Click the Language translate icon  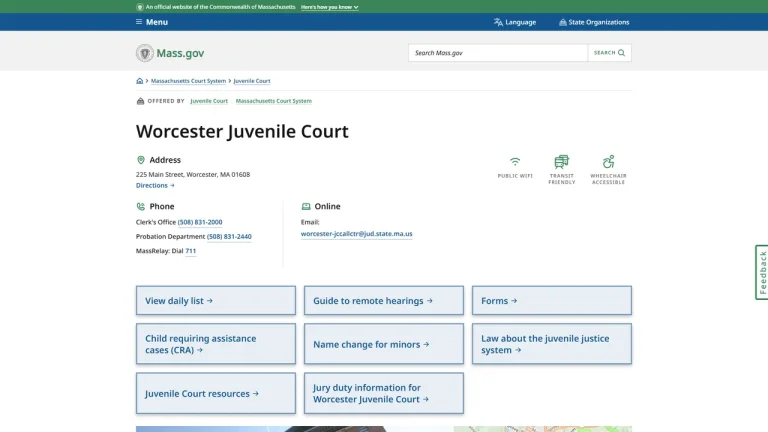click(x=498, y=22)
